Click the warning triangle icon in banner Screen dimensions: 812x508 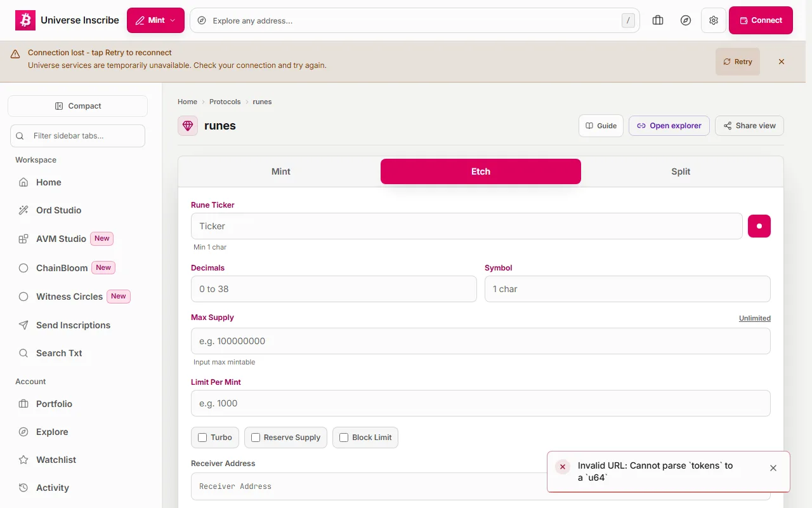(15, 55)
